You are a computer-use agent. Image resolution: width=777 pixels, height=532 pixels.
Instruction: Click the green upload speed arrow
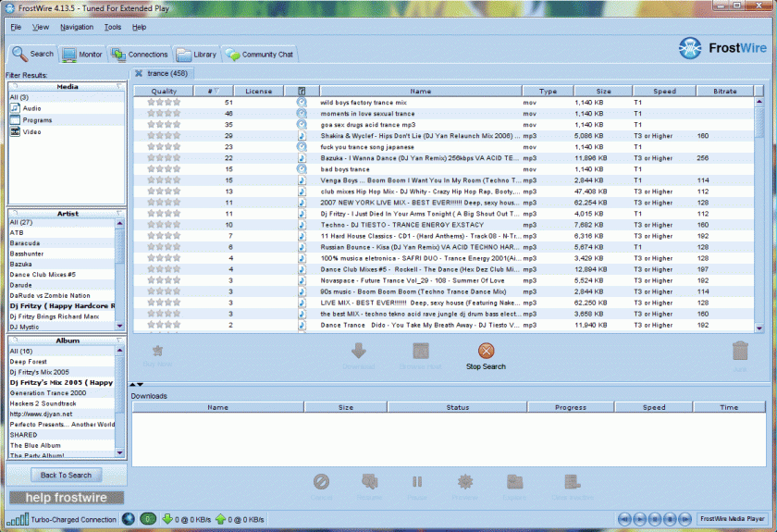(x=220, y=519)
